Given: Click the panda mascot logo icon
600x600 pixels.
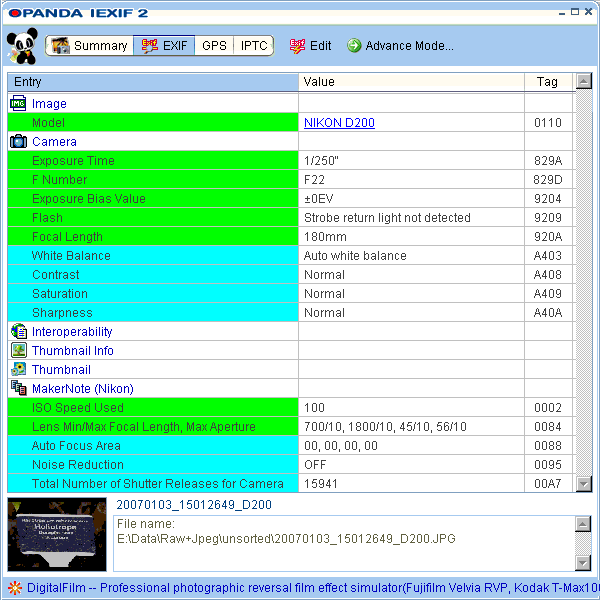Looking at the screenshot, I should pos(22,46).
